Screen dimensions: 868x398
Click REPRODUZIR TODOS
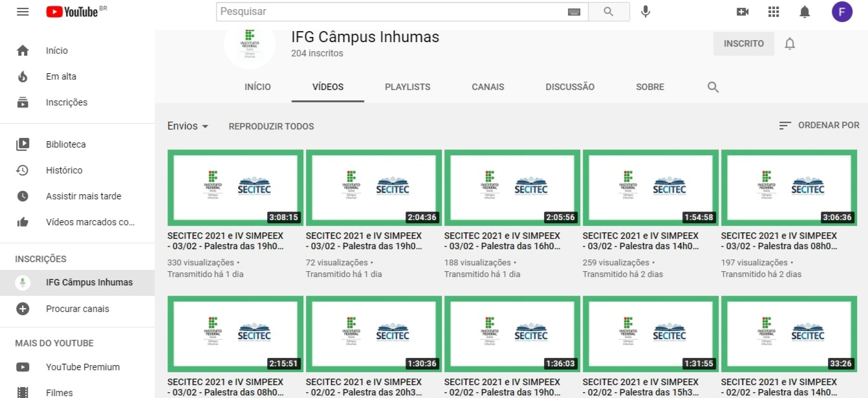pos(271,126)
